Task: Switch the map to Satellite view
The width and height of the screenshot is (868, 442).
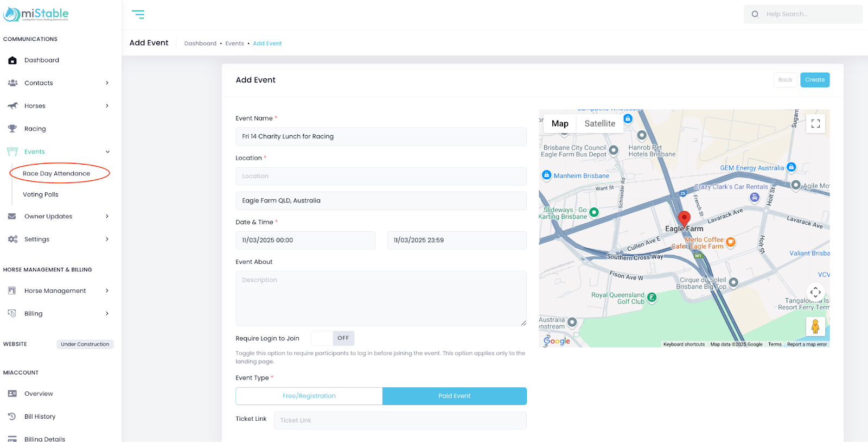Action: (x=599, y=124)
